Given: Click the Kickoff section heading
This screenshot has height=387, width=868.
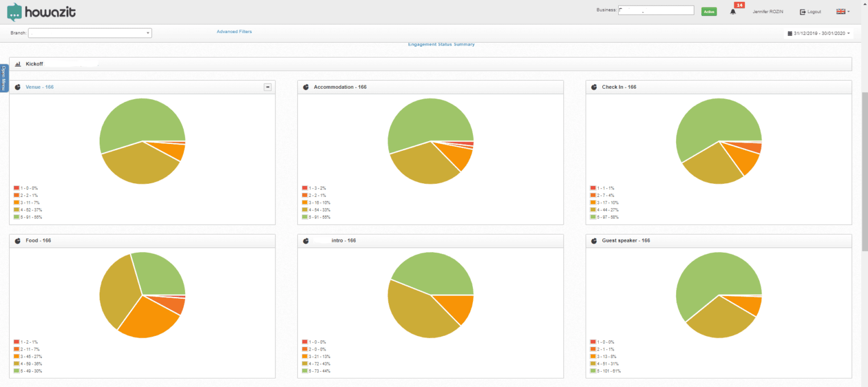Looking at the screenshot, I should (34, 64).
